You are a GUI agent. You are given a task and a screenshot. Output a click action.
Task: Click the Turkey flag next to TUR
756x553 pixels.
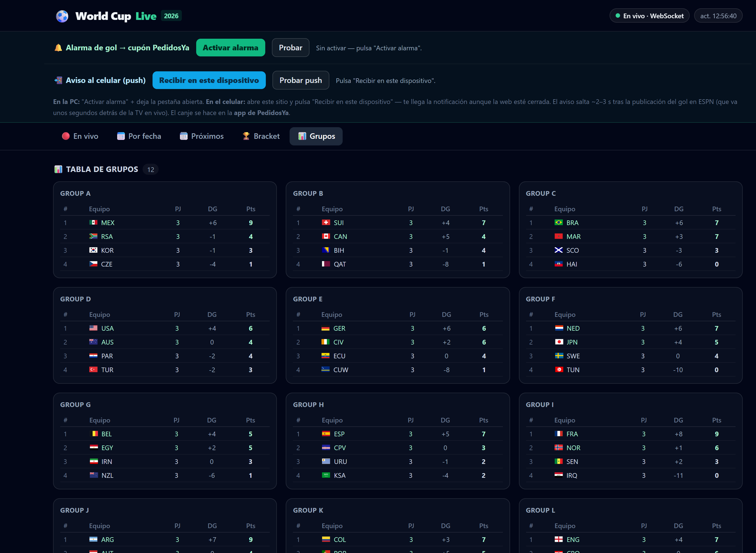pyautogui.click(x=93, y=370)
